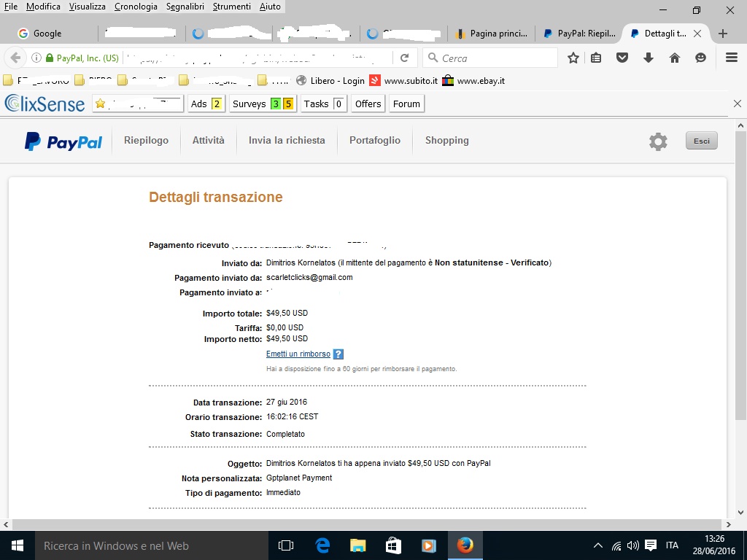Open ClixSense Forum button
The width and height of the screenshot is (747, 560).
pos(406,104)
